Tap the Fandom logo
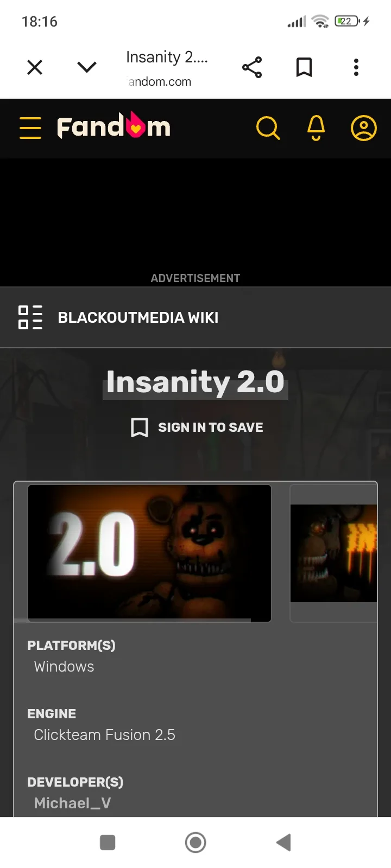The width and height of the screenshot is (391, 868). coord(113,126)
